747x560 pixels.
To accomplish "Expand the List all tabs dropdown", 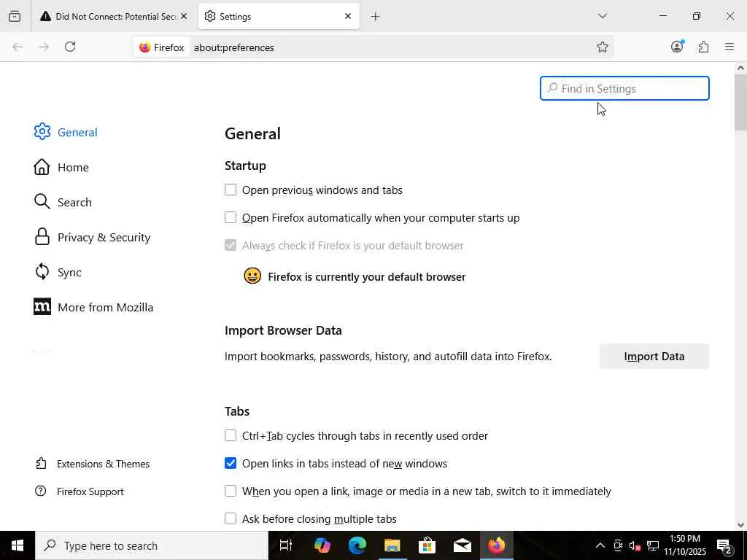I will [603, 16].
